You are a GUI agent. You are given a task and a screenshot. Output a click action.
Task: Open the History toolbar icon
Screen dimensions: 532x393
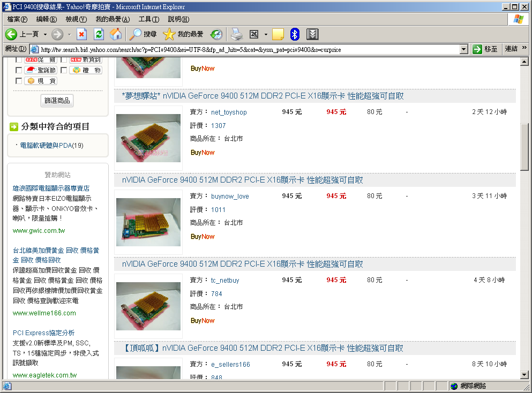[x=216, y=34]
